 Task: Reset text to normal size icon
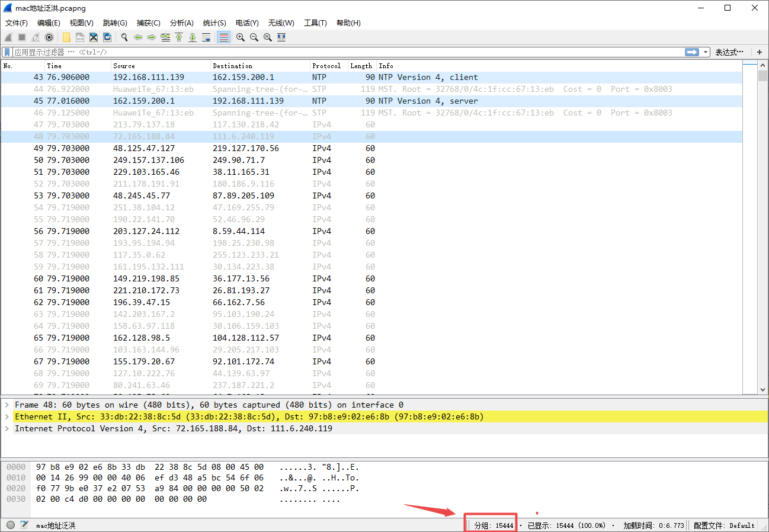pos(268,37)
